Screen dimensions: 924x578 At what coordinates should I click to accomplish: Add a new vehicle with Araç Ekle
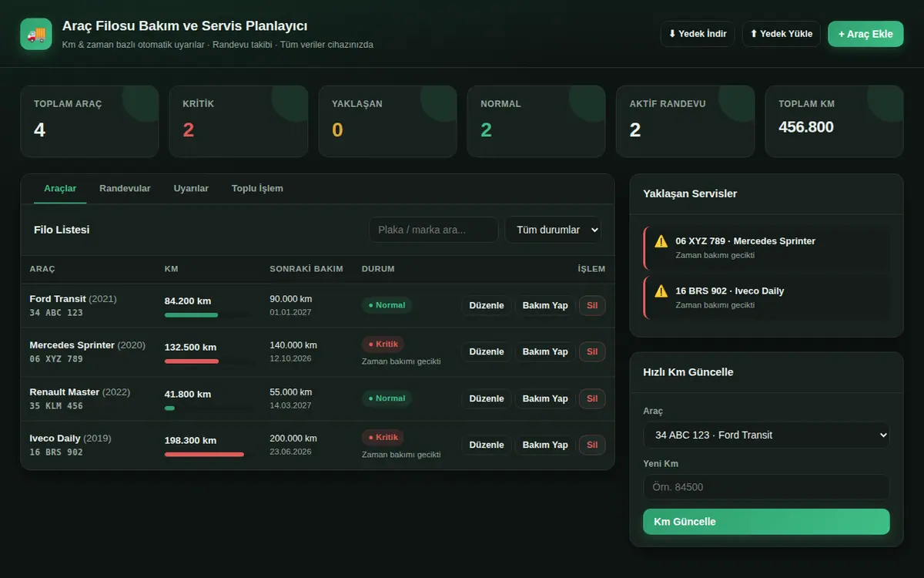coord(865,34)
